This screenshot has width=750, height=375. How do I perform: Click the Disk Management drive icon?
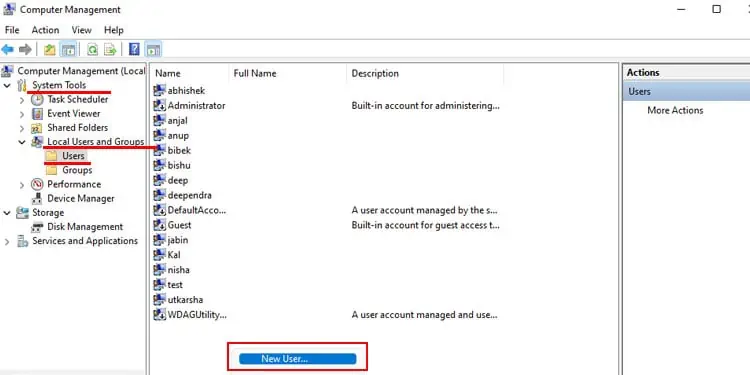(x=37, y=227)
